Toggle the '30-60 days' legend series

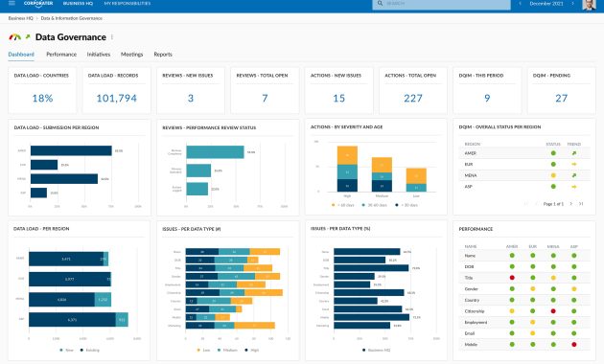pyautogui.click(x=375, y=205)
